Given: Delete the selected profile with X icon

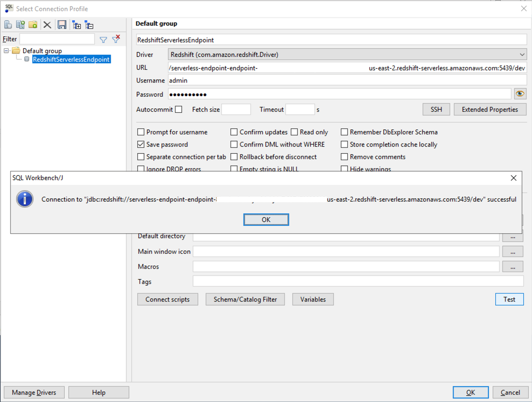Looking at the screenshot, I should pos(47,25).
